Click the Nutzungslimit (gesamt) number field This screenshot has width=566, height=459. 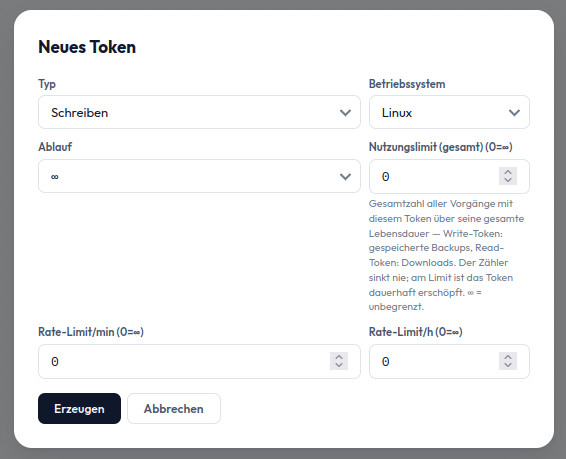coord(449,176)
